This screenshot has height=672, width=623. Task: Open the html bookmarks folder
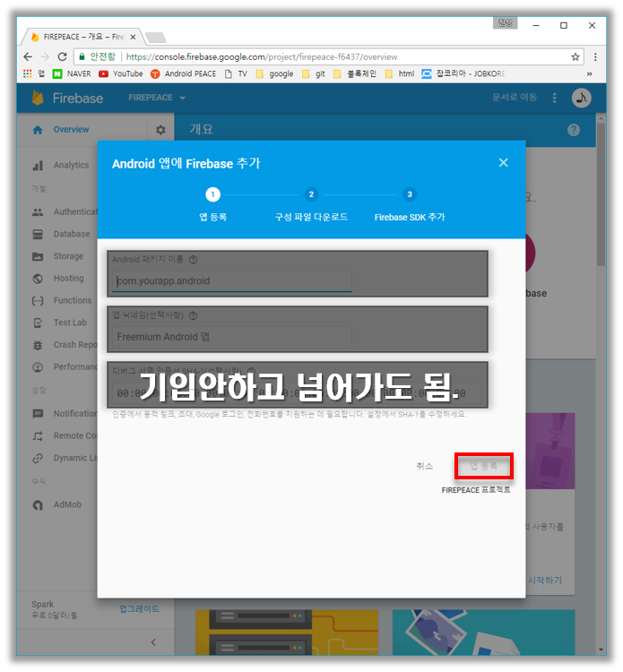click(400, 73)
